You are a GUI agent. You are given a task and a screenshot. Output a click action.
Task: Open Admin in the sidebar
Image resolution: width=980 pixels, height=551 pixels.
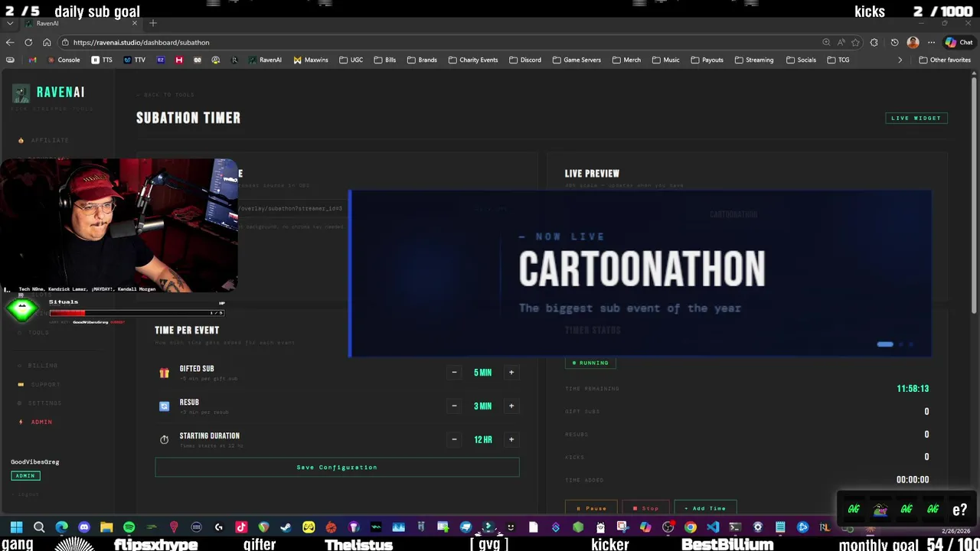pyautogui.click(x=35, y=422)
